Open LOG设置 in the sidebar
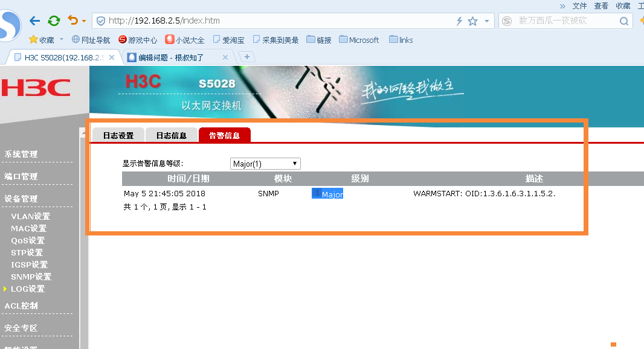The width and height of the screenshot is (644, 349). [28, 289]
